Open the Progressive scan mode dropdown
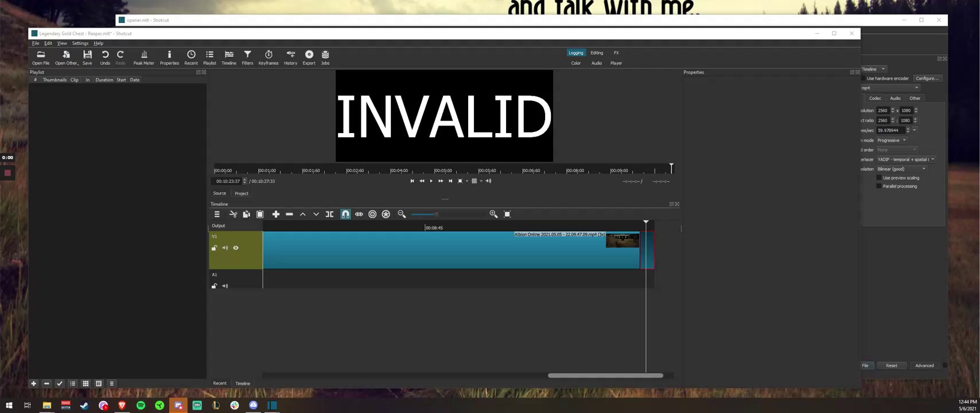The width and height of the screenshot is (980, 413). 892,141
